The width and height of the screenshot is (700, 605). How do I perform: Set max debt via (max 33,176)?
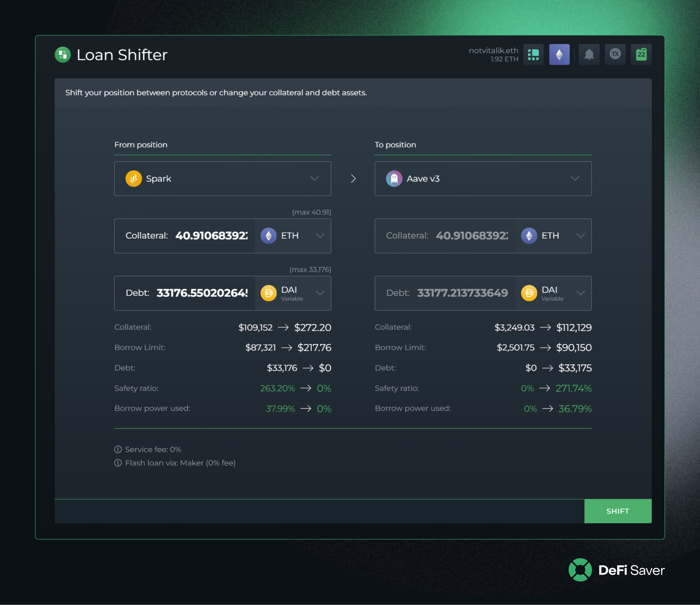[310, 270]
